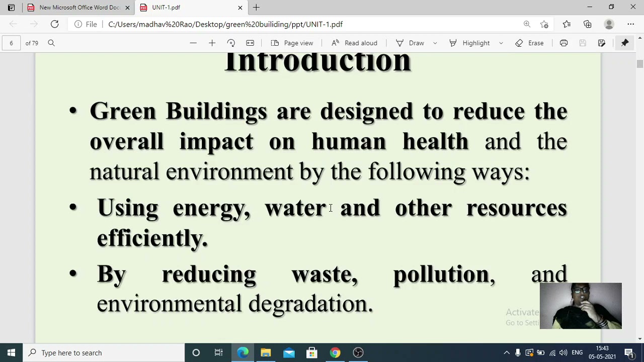The width and height of the screenshot is (644, 362).
Task: Open the Highlight color dropdown
Action: point(501,43)
